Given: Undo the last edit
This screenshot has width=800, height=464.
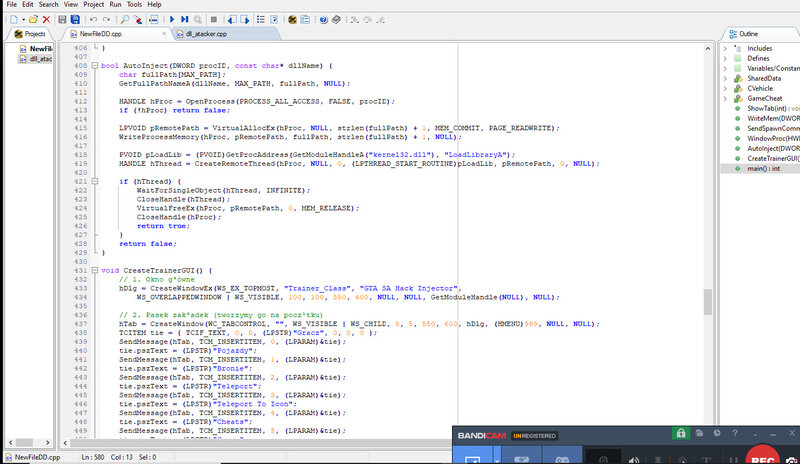Looking at the screenshot, I should (x=93, y=19).
